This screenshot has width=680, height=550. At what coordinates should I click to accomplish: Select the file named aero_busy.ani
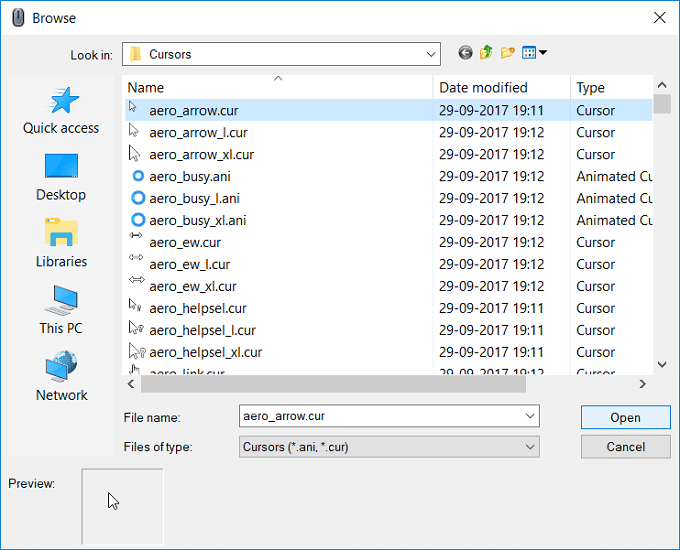click(190, 177)
